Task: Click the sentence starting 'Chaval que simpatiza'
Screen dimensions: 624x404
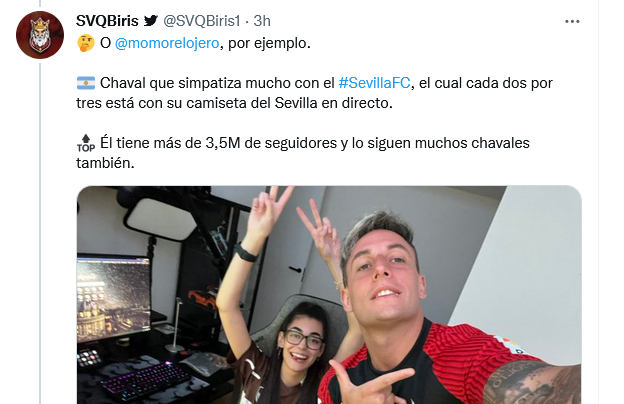Action: click(x=314, y=93)
